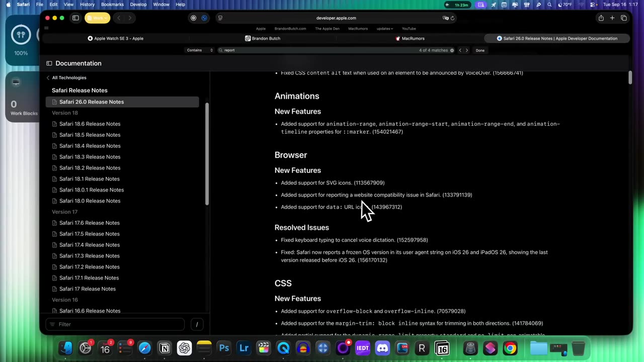Open the File menu
Screen dimensions: 644x362
39,5
